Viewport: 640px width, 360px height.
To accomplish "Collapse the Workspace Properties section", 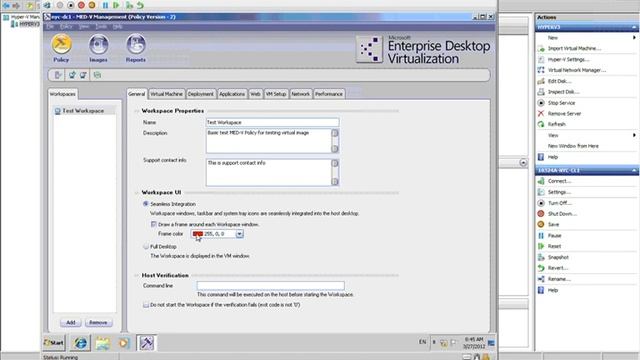I will coord(136,111).
